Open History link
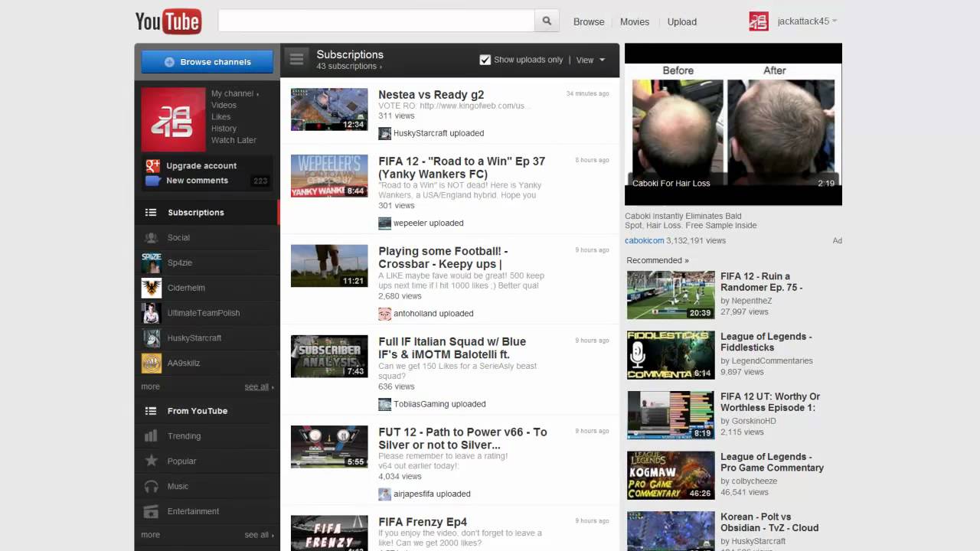 pos(224,129)
